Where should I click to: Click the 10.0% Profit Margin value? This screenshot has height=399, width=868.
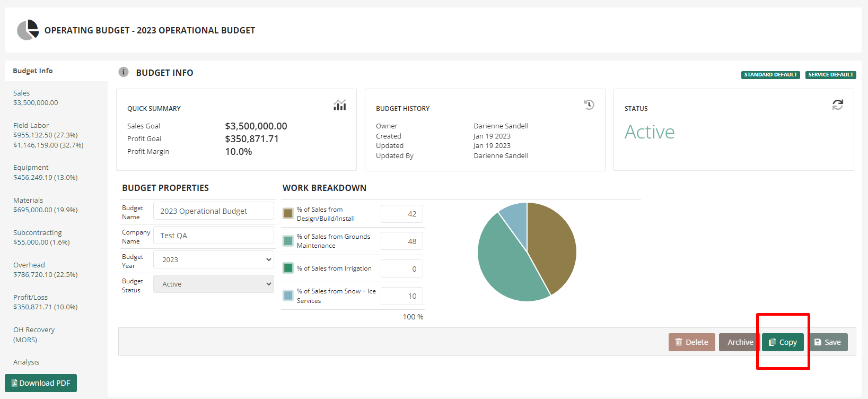(239, 152)
